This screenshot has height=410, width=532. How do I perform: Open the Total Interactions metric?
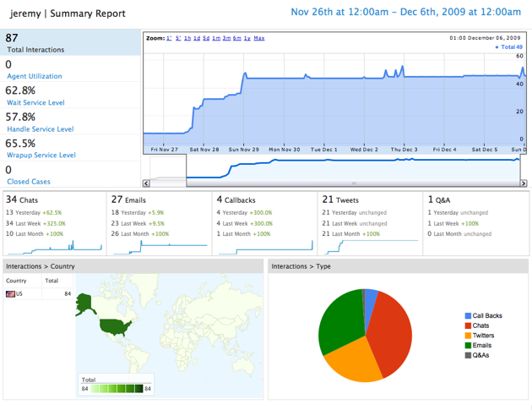(x=71, y=43)
